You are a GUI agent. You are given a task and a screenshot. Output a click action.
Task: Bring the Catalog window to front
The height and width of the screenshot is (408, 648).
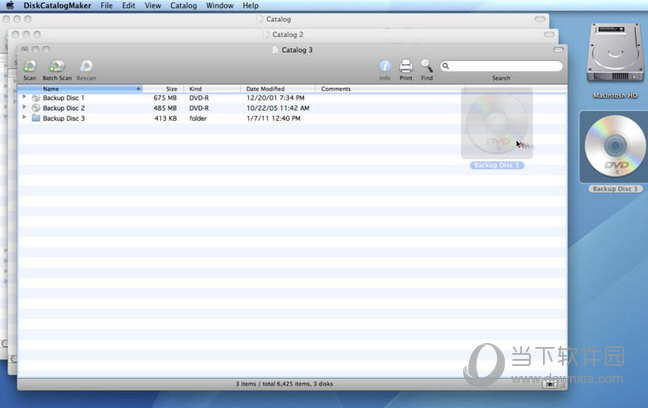pos(278,19)
